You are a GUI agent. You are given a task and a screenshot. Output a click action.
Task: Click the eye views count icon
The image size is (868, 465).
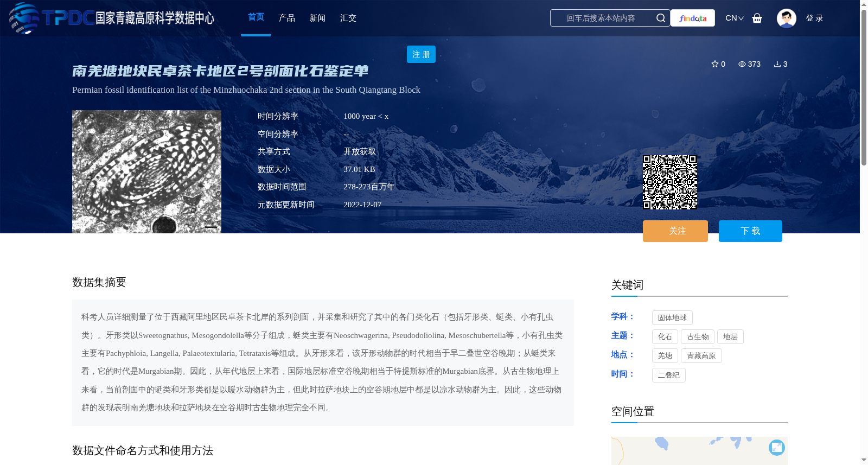coord(742,64)
